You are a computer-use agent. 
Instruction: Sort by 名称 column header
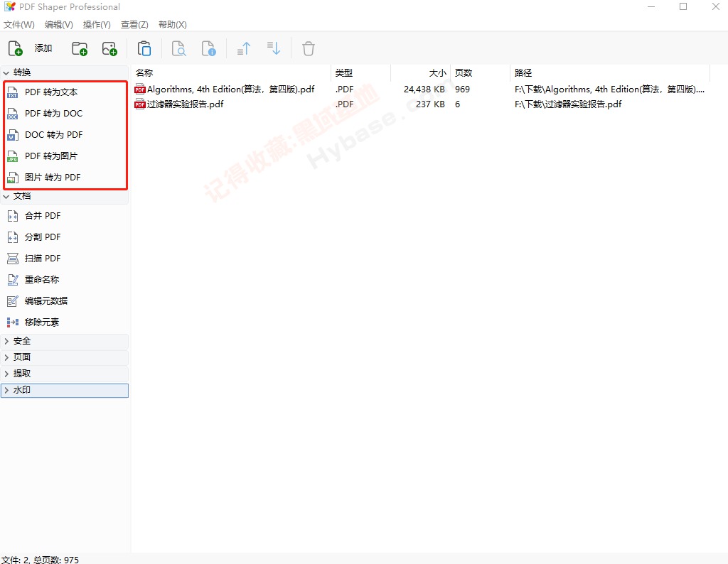pyautogui.click(x=231, y=73)
